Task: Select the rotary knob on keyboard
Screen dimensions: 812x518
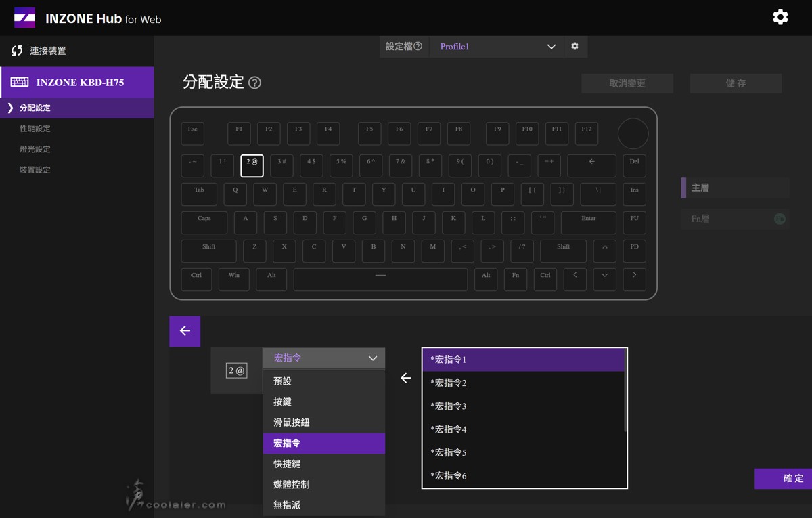Action: click(633, 133)
